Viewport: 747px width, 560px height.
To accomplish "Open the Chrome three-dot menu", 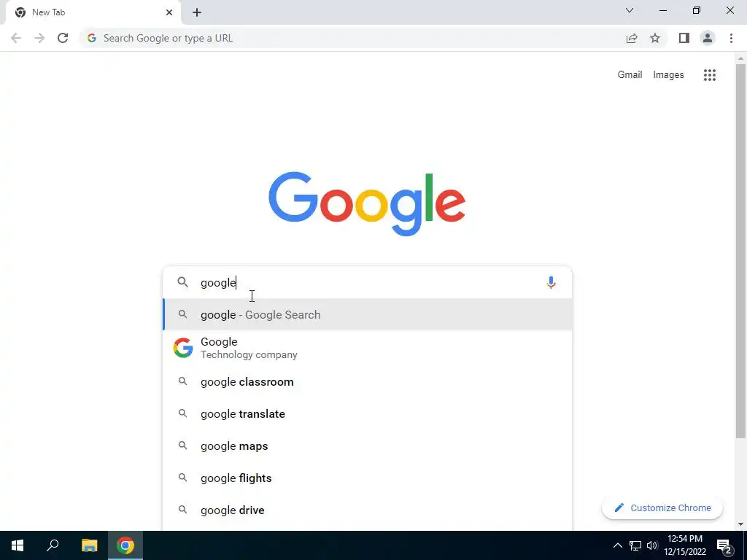I will [x=731, y=38].
